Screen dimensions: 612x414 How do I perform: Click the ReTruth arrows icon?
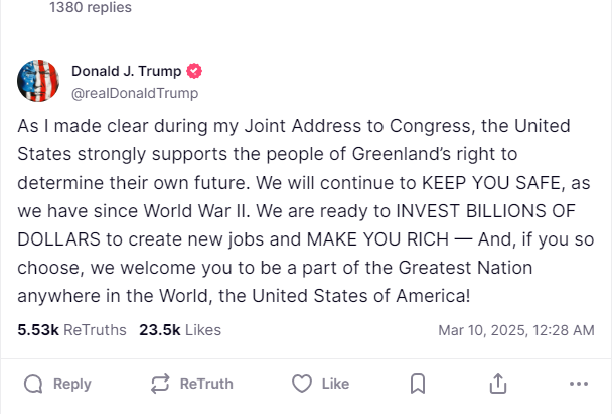[159, 384]
